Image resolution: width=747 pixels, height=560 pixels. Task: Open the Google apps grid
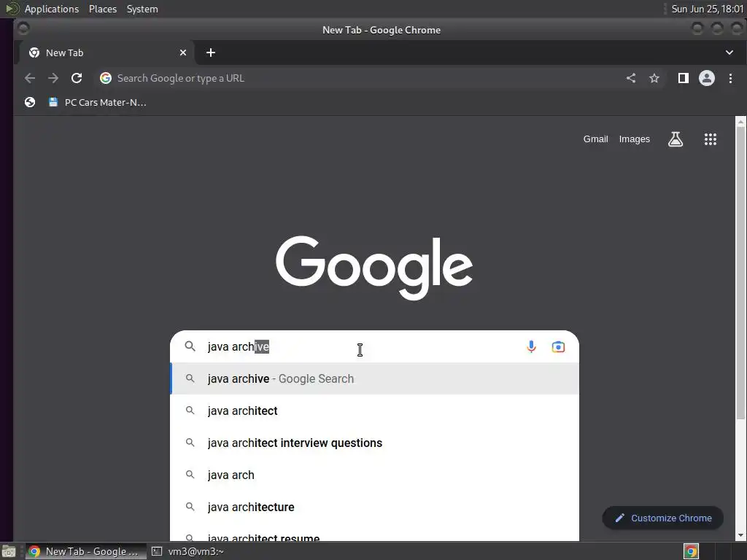pos(711,139)
